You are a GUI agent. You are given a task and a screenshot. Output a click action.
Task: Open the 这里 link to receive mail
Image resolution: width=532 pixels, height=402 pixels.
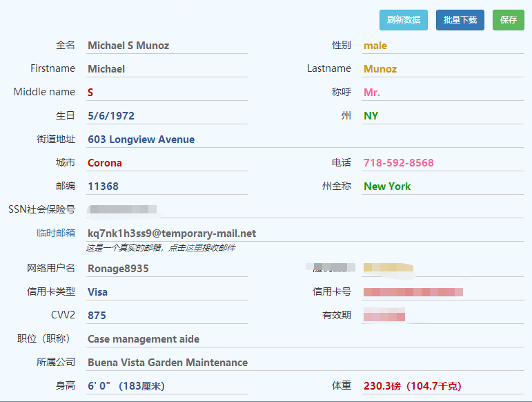pos(194,248)
